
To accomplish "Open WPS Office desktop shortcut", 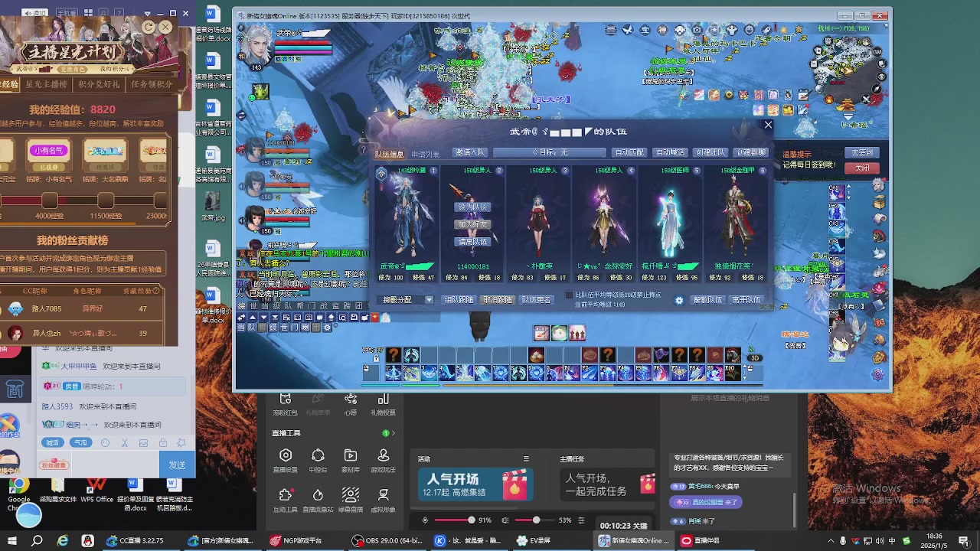I will tap(96, 490).
